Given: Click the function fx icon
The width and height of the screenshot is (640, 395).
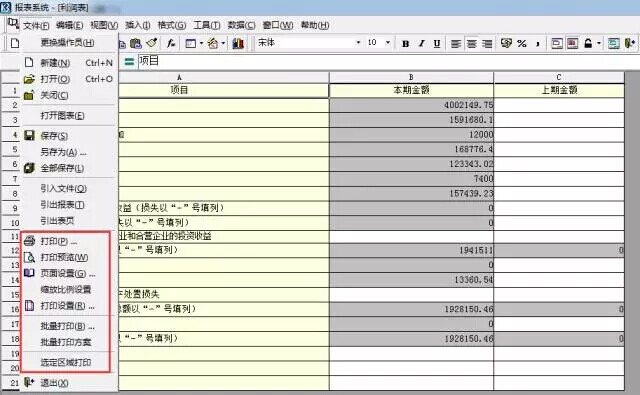Looking at the screenshot, I should 171,43.
